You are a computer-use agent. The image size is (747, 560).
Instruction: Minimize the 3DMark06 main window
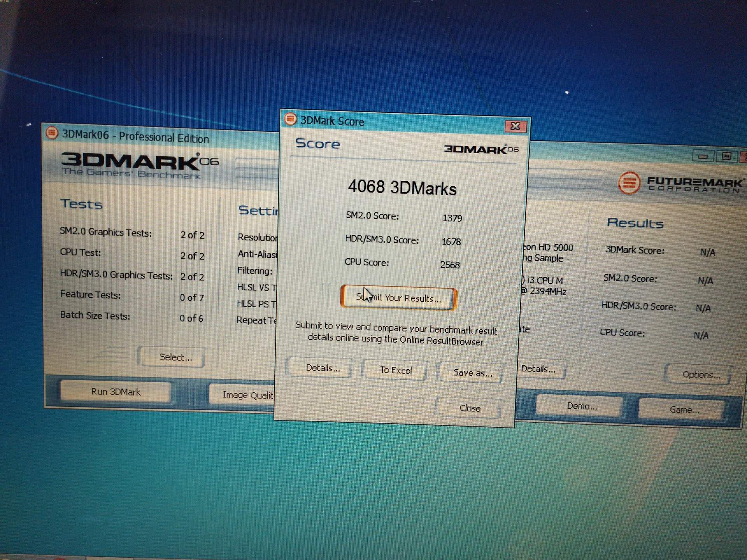[703, 156]
